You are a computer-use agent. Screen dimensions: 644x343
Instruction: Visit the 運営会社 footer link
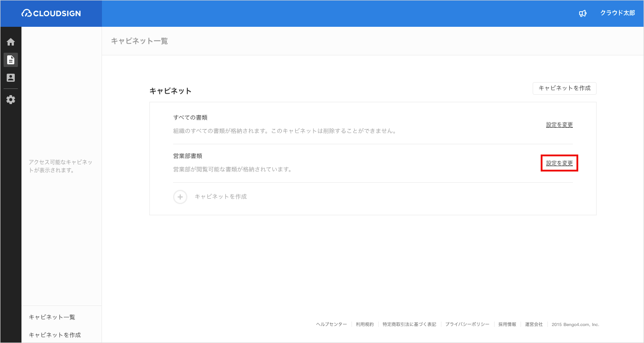pyautogui.click(x=534, y=324)
